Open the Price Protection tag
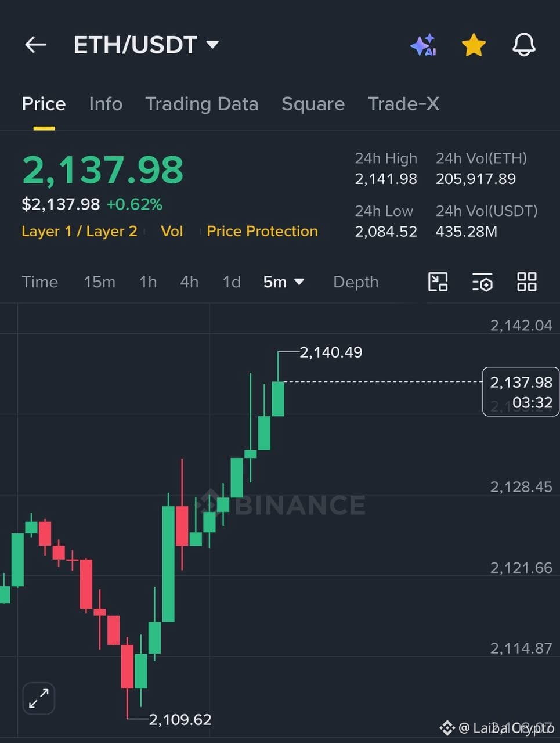 [x=262, y=231]
